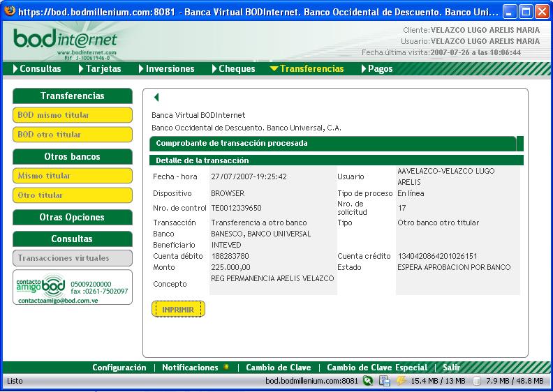Screen dimensions: 553x392
Task: Click the Listo status text
Action: (x=15, y=381)
